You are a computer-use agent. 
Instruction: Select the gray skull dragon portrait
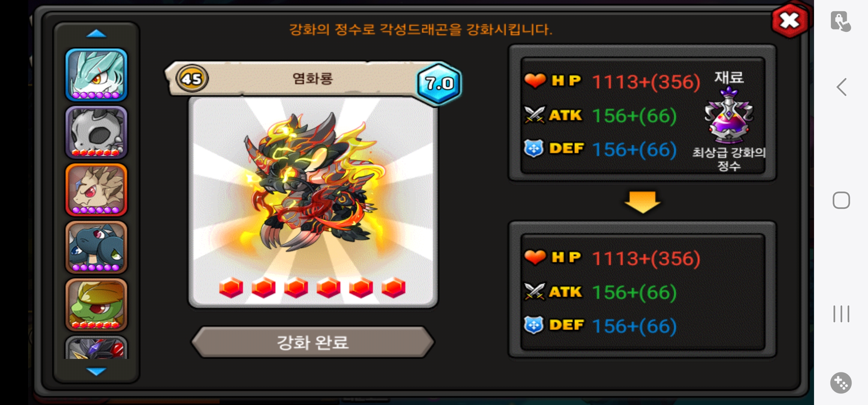pyautogui.click(x=96, y=132)
